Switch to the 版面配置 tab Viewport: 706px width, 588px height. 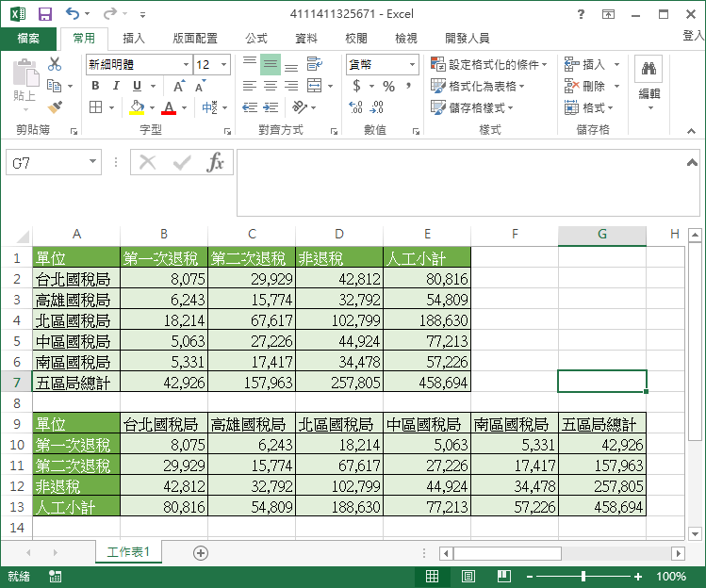pyautogui.click(x=194, y=39)
